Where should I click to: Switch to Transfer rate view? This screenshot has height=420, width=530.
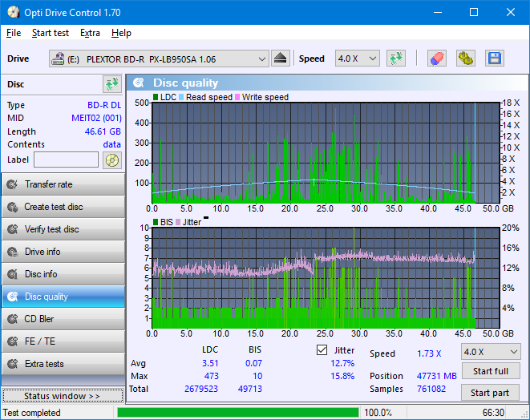click(63, 184)
